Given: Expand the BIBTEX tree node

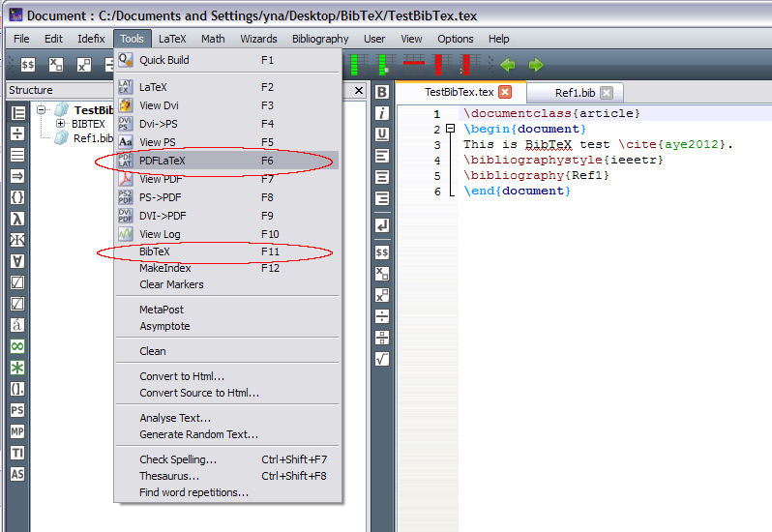Looking at the screenshot, I should coord(61,124).
